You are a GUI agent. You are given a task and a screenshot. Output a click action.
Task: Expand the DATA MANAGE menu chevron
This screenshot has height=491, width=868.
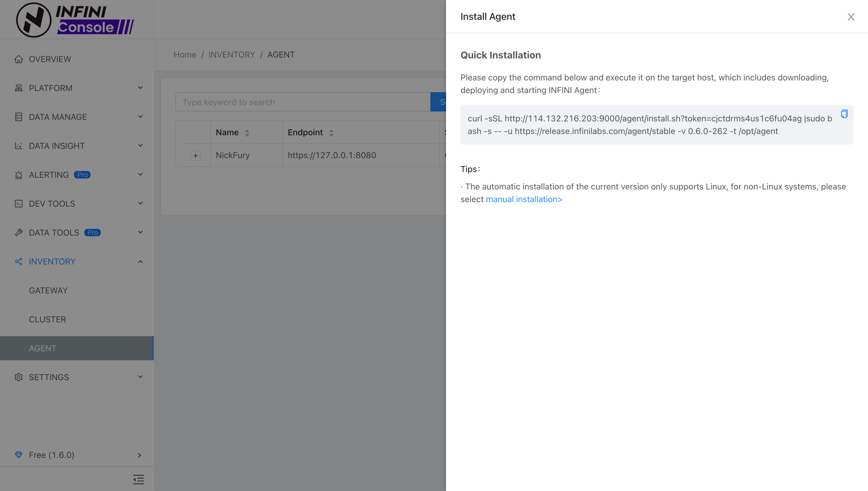pos(140,117)
